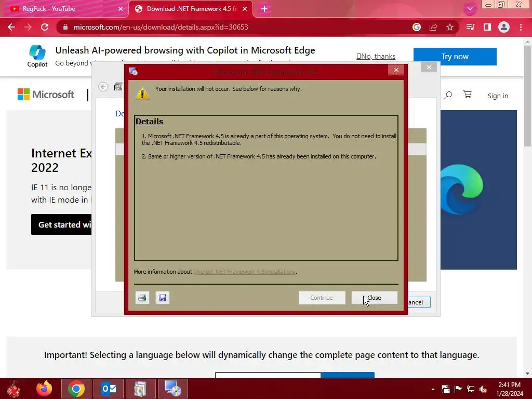Click the Get started black button
The width and height of the screenshot is (532, 399).
(61, 224)
